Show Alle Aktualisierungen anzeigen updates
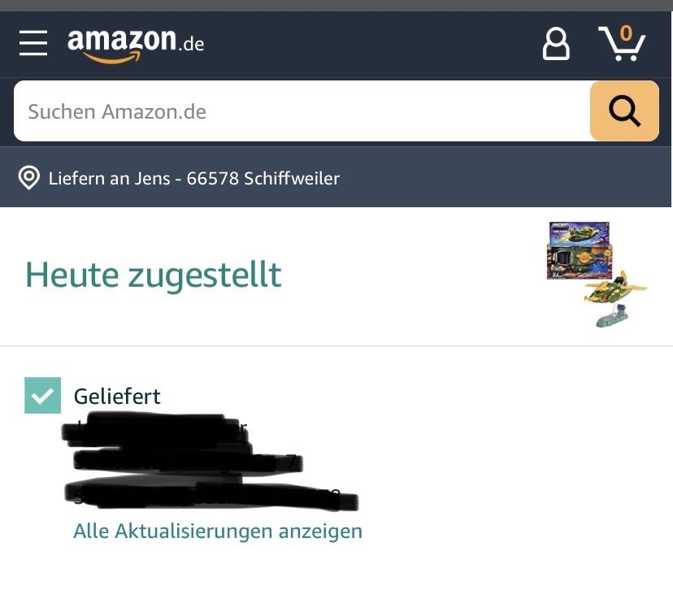This screenshot has height=616, width=673. (x=218, y=531)
